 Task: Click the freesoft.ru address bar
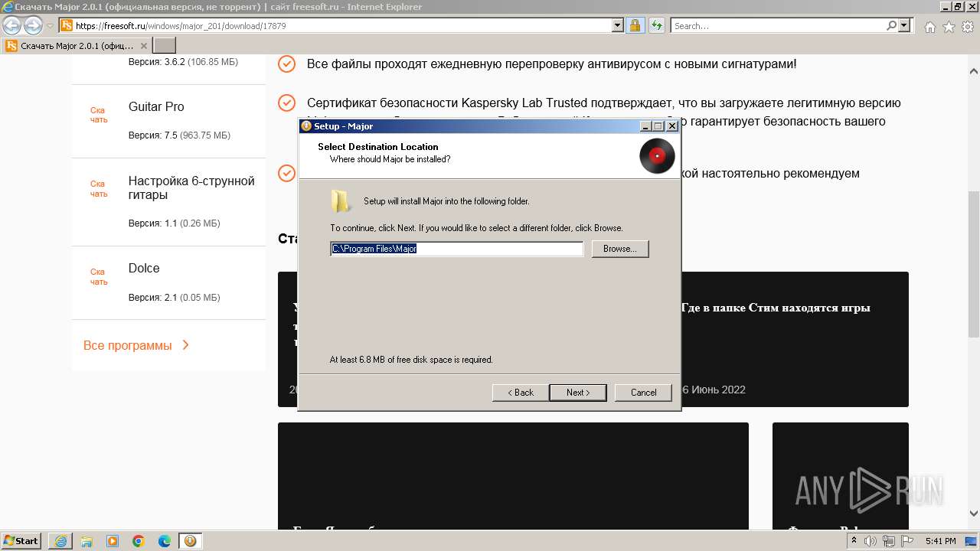[x=341, y=25]
